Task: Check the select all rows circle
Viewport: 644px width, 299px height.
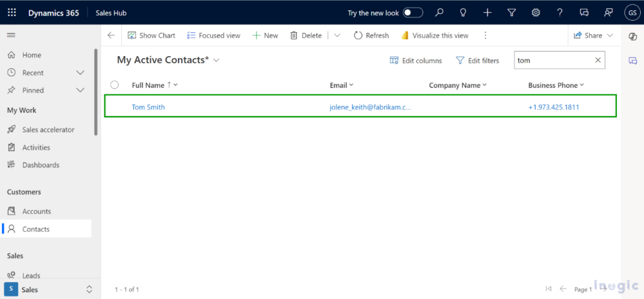Action: click(114, 85)
